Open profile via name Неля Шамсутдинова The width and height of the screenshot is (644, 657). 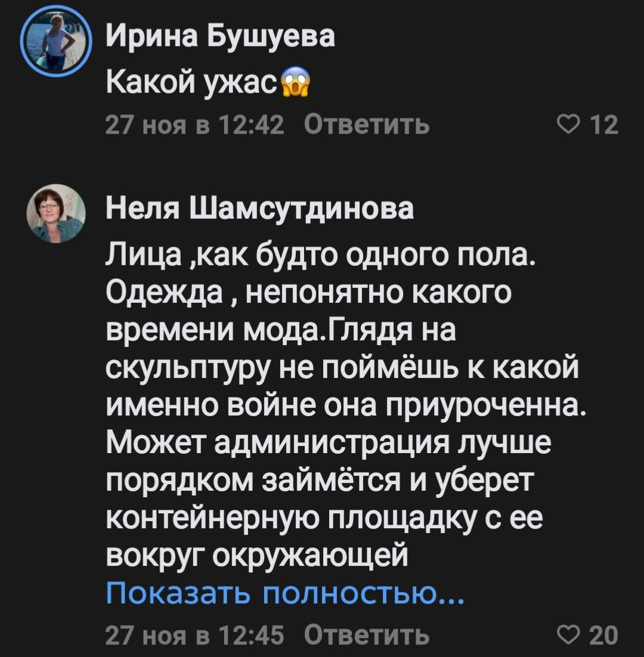pos(259,209)
